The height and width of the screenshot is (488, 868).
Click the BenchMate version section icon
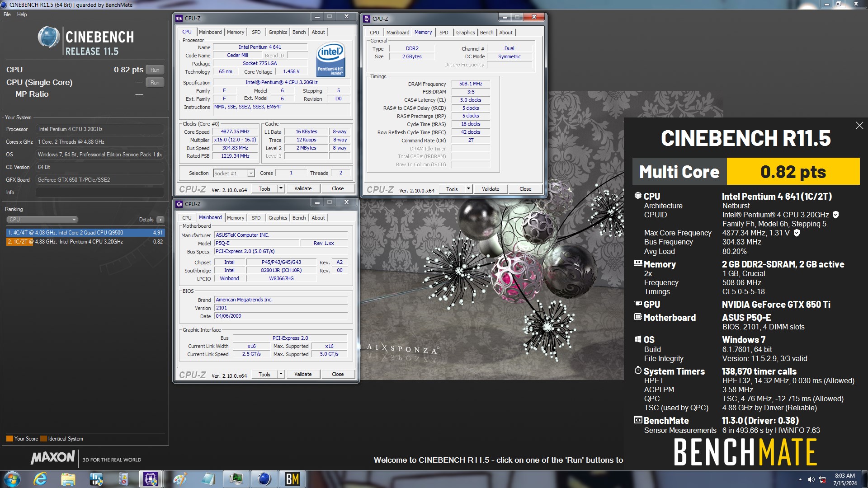(x=638, y=420)
